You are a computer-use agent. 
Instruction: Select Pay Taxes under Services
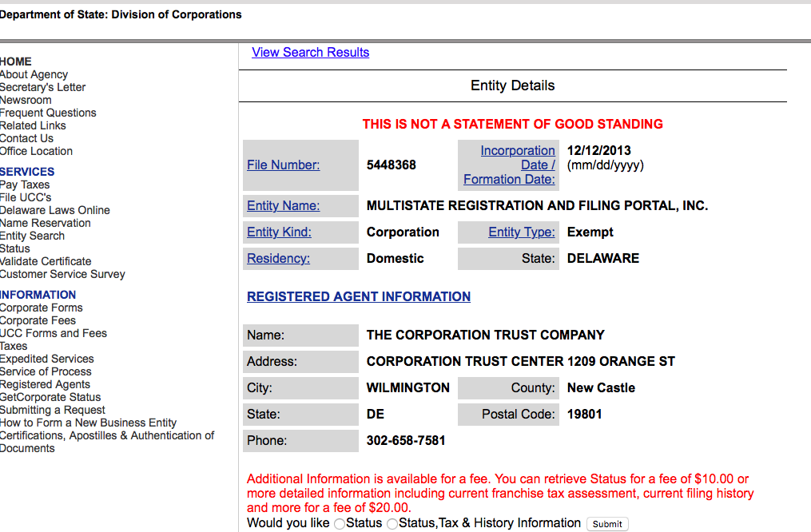[x=25, y=185]
